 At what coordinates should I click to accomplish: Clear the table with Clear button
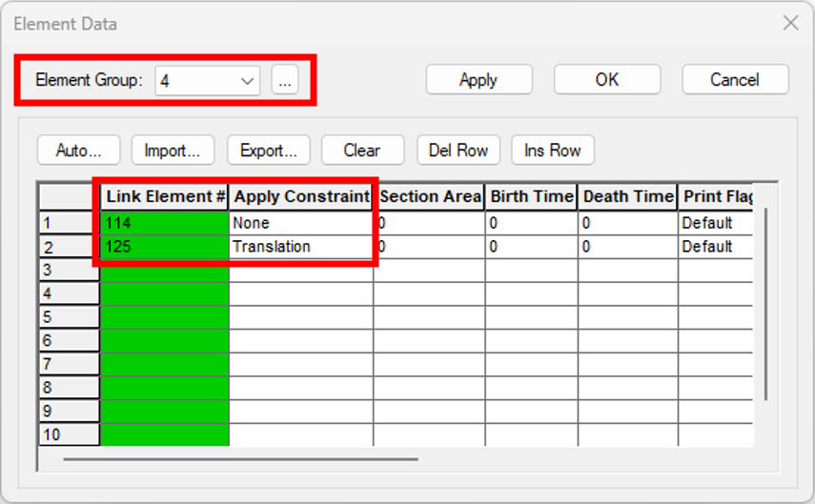coord(362,151)
